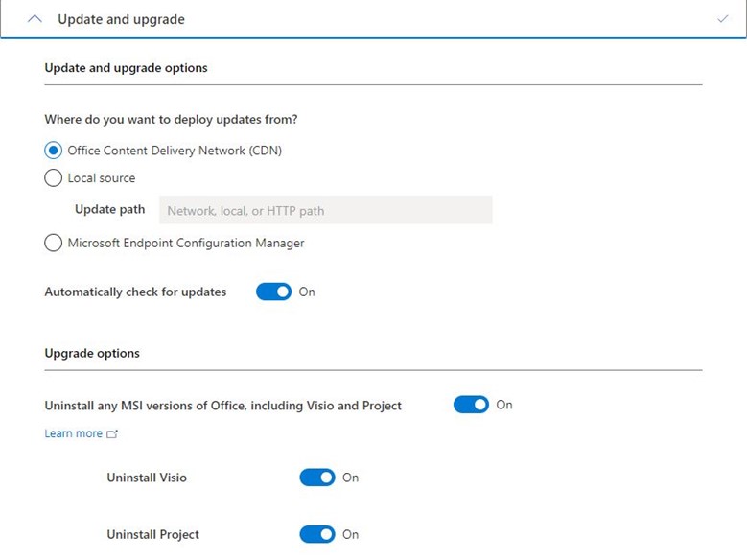Image resolution: width=747 pixels, height=560 pixels.
Task: Switch off the Uninstall Project toggle
Action: click(317, 534)
